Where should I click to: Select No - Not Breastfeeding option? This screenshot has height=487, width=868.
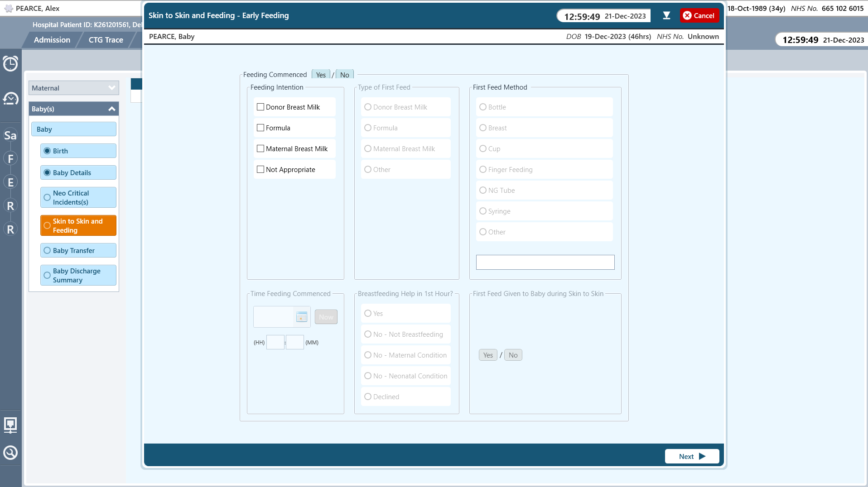405,334
